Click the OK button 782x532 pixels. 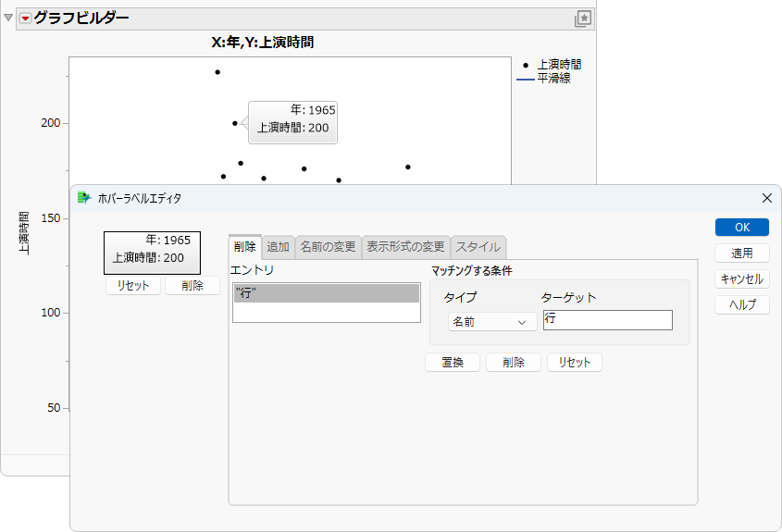(742, 228)
